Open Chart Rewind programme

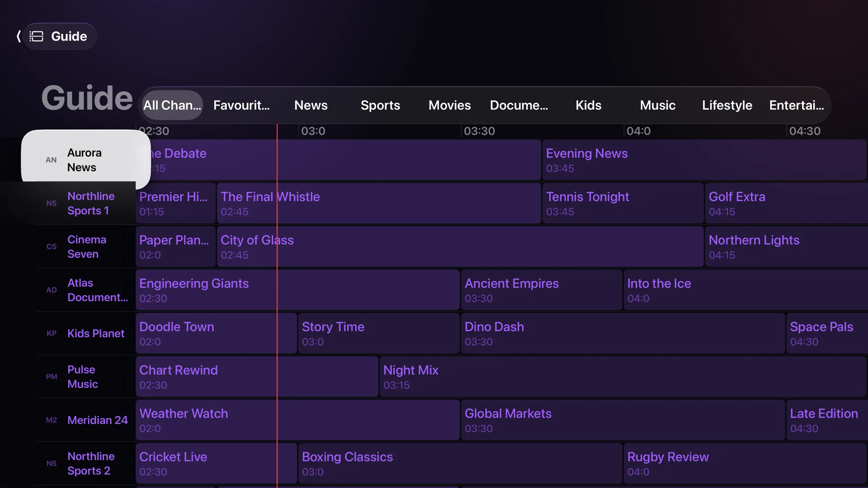coord(257,377)
